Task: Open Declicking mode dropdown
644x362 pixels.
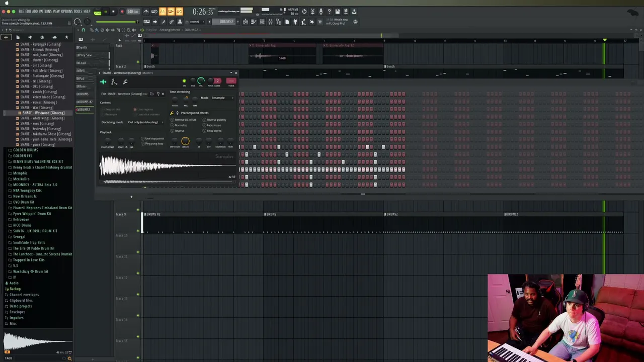Action: click(144, 122)
